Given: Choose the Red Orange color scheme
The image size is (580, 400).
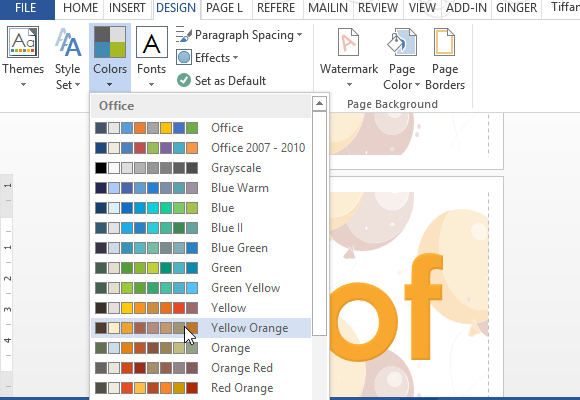Looking at the screenshot, I should pyautogui.click(x=201, y=388).
